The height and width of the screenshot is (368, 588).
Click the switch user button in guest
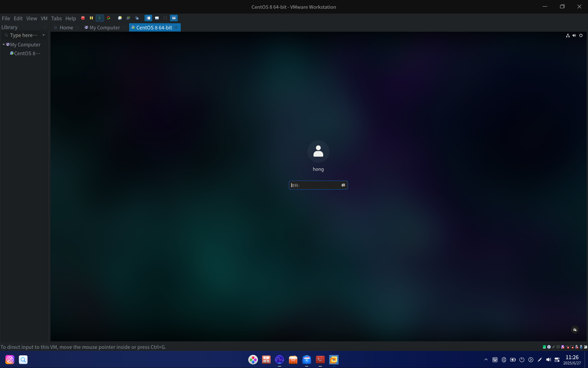[575, 330]
